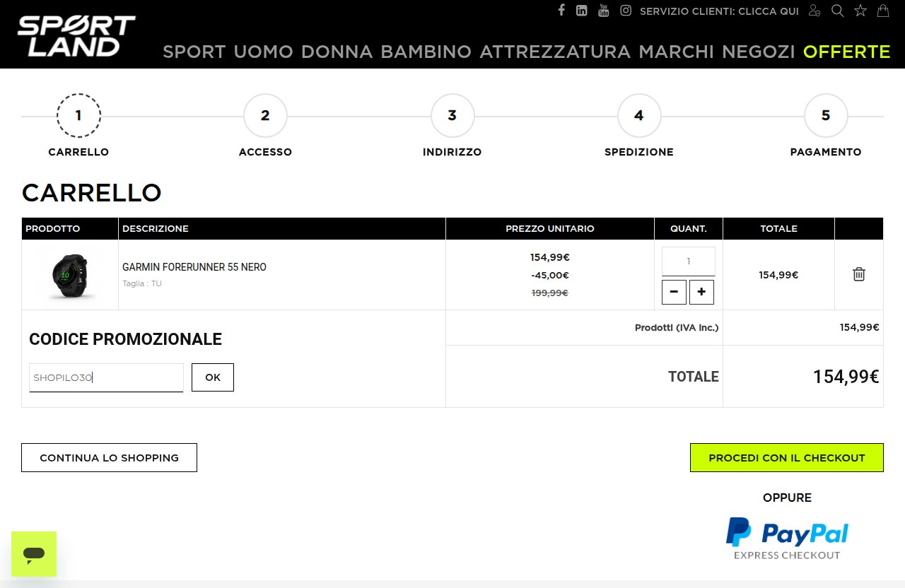Pay with PayPal Express Checkout
Viewport: 905px width, 588px height.
[x=787, y=539]
